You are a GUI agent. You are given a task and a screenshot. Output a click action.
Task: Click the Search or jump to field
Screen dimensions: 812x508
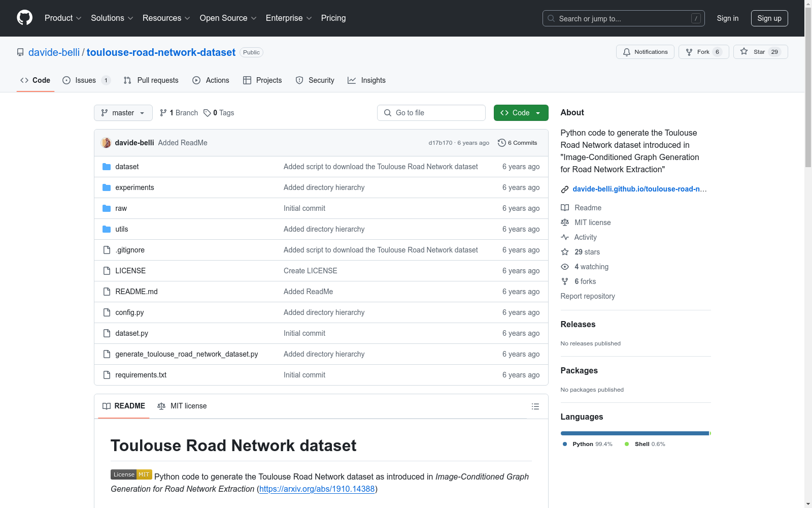pyautogui.click(x=624, y=18)
